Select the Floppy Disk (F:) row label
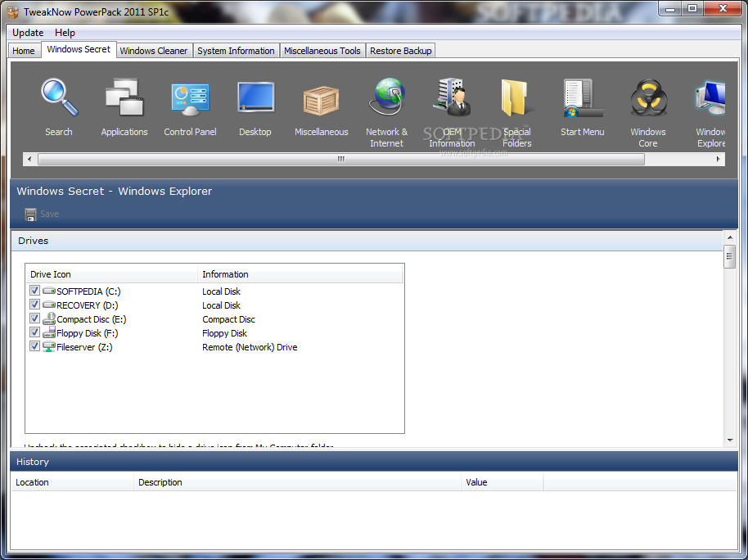This screenshot has width=748, height=560. (88, 332)
